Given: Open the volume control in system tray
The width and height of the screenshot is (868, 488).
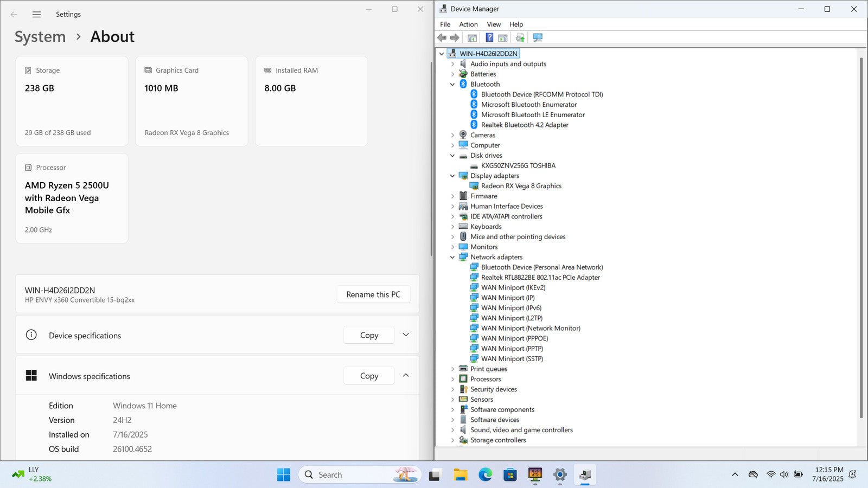Looking at the screenshot, I should 784,474.
